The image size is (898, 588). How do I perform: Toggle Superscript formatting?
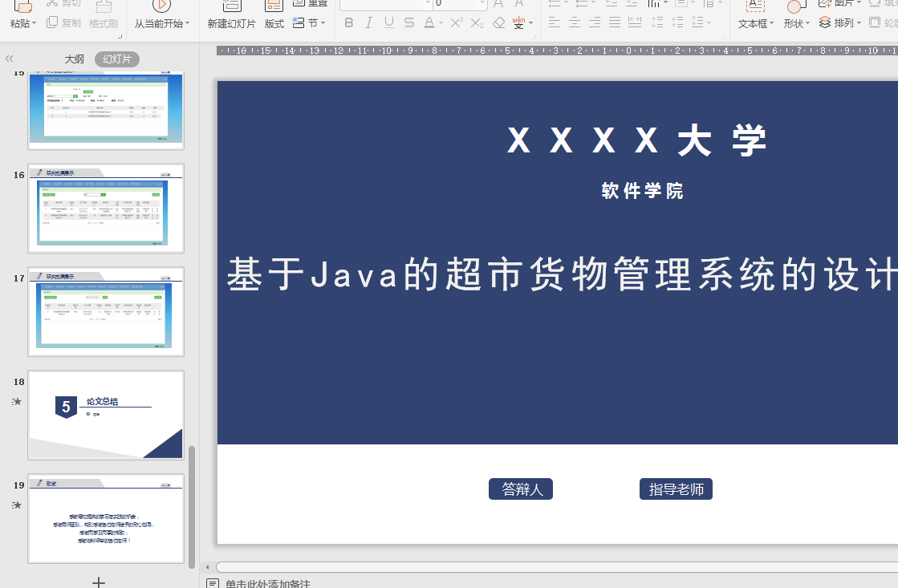457,23
